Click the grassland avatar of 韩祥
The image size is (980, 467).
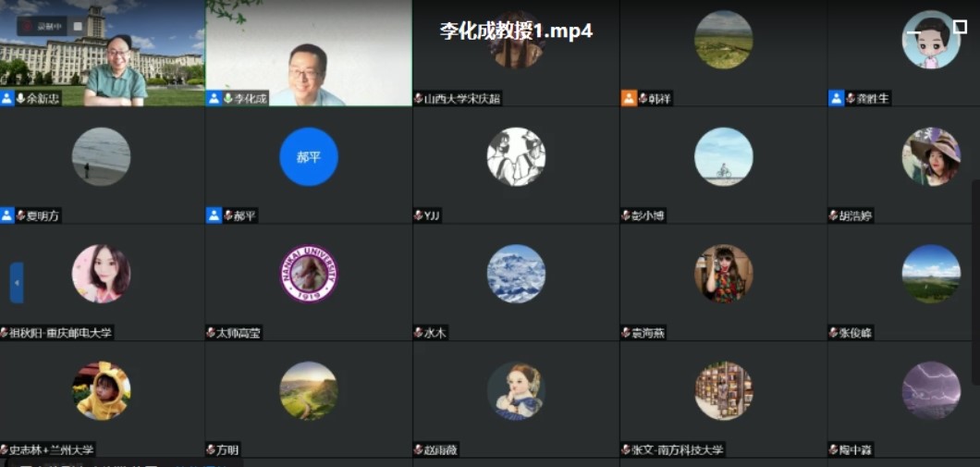(724, 40)
